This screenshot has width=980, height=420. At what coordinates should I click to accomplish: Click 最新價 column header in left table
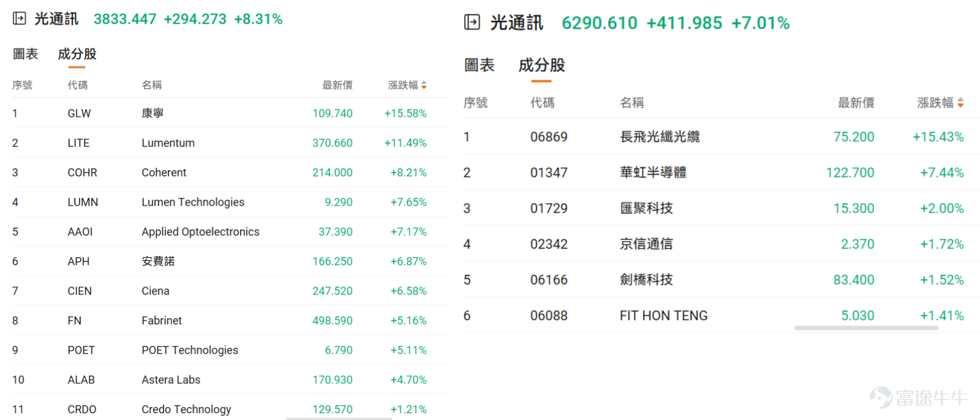[x=337, y=85]
